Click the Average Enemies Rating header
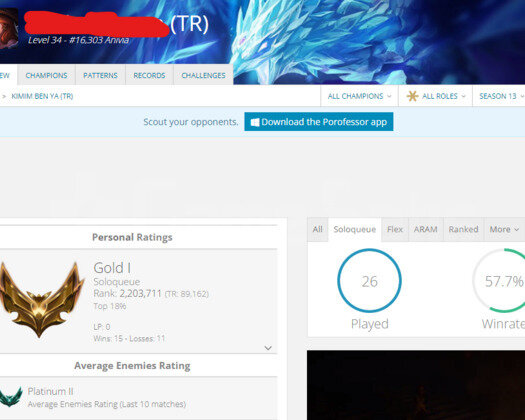525x420 pixels. coord(132,366)
